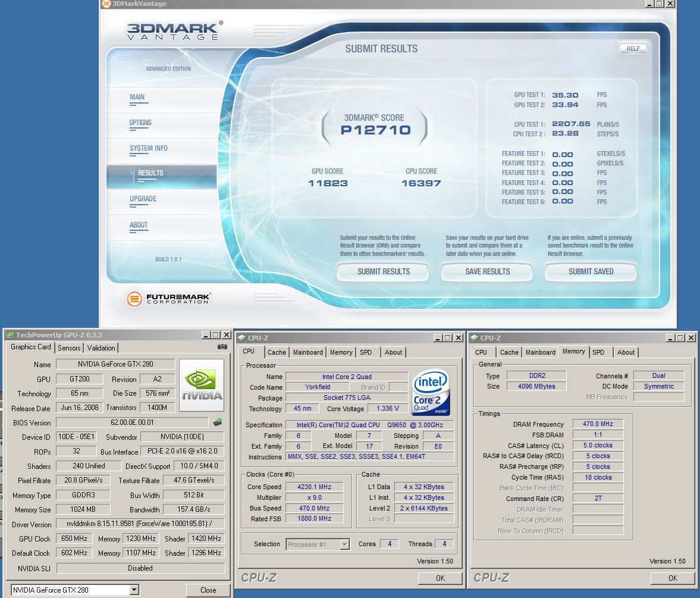Close the Memory CPU-Z window with X
700x598 pixels.
pos(691,338)
